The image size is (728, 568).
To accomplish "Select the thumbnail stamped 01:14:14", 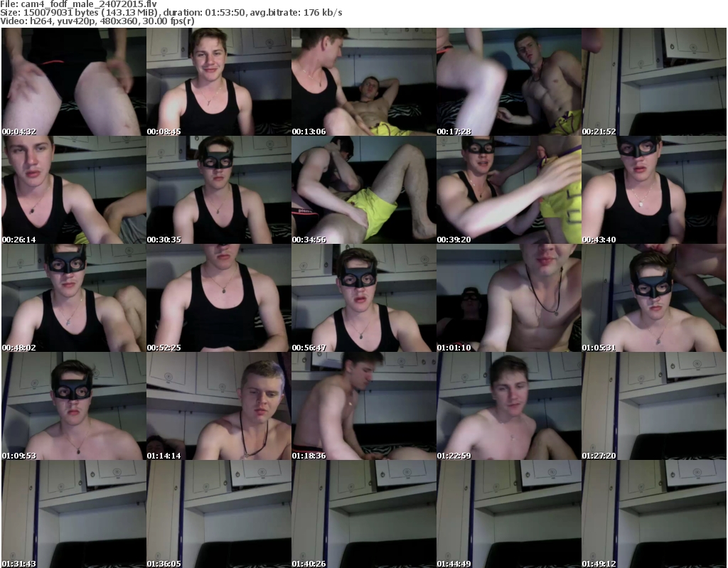I will [x=219, y=406].
